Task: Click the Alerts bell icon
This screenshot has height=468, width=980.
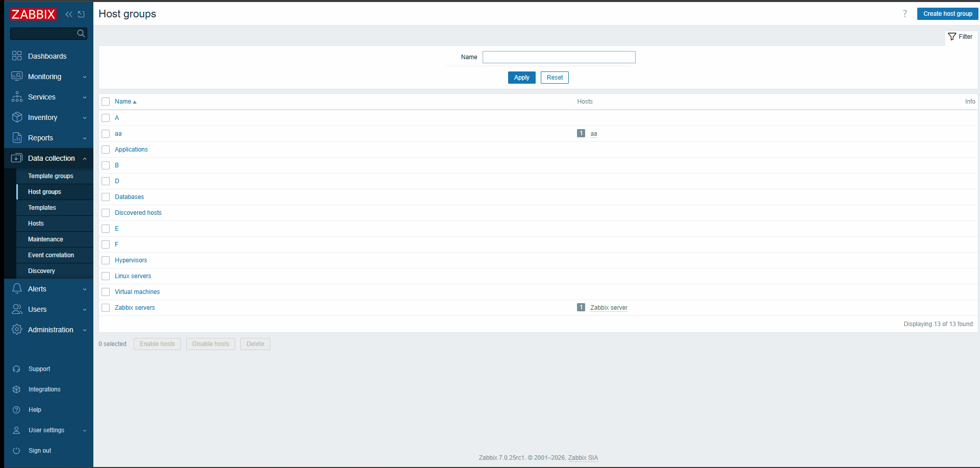Action: click(17, 289)
